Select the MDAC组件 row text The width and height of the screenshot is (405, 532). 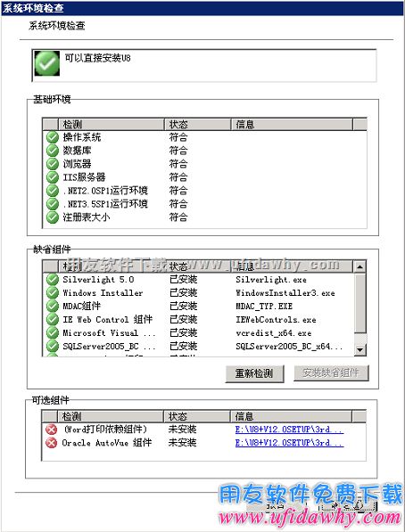pyautogui.click(x=81, y=306)
